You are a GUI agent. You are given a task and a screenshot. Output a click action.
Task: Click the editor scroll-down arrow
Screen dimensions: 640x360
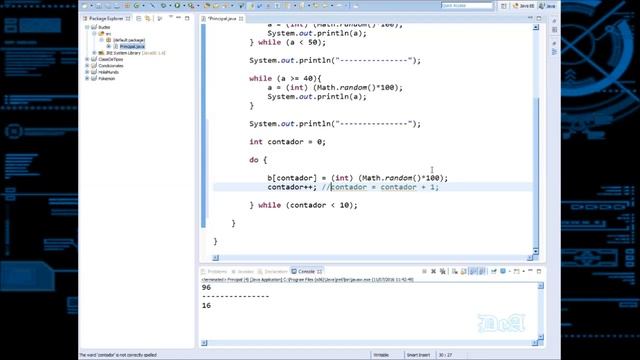536,251
